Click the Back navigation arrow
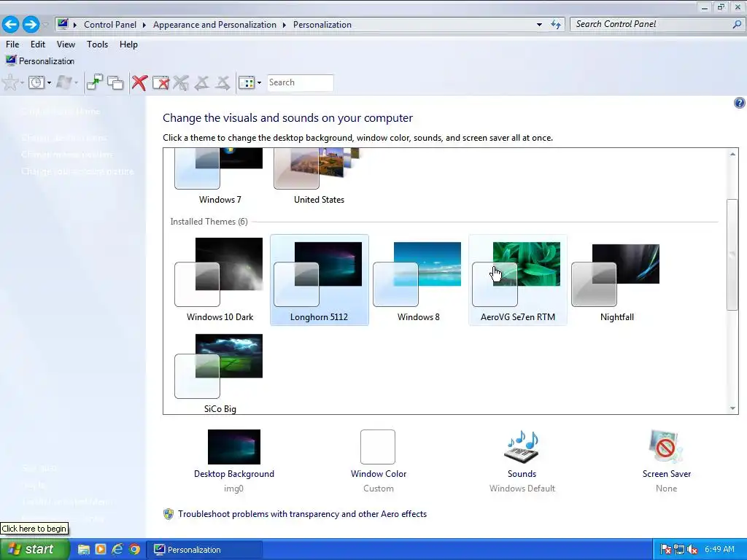This screenshot has height=560, width=747. (10, 24)
